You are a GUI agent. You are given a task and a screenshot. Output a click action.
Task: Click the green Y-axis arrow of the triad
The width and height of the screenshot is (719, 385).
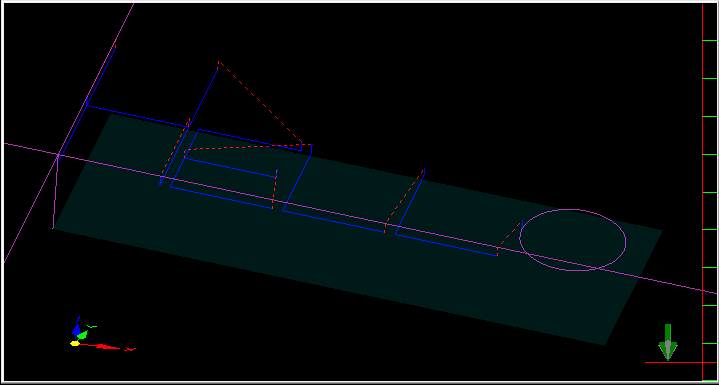[x=85, y=332]
